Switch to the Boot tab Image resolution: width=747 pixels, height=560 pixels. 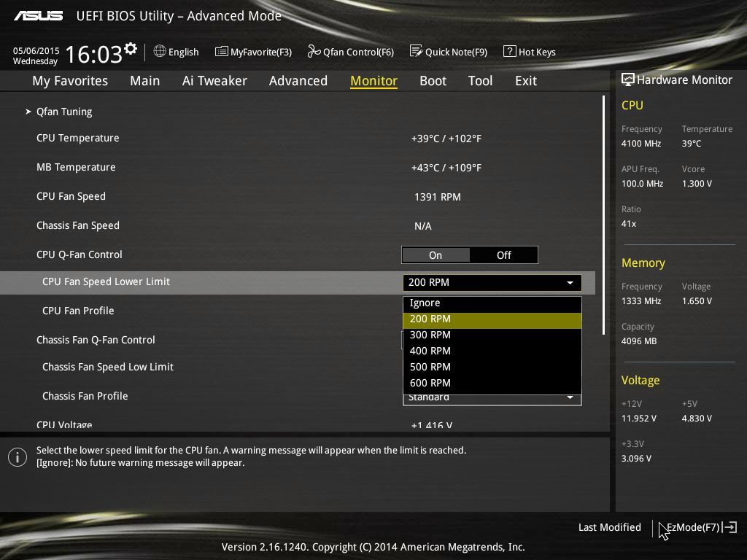(x=433, y=81)
